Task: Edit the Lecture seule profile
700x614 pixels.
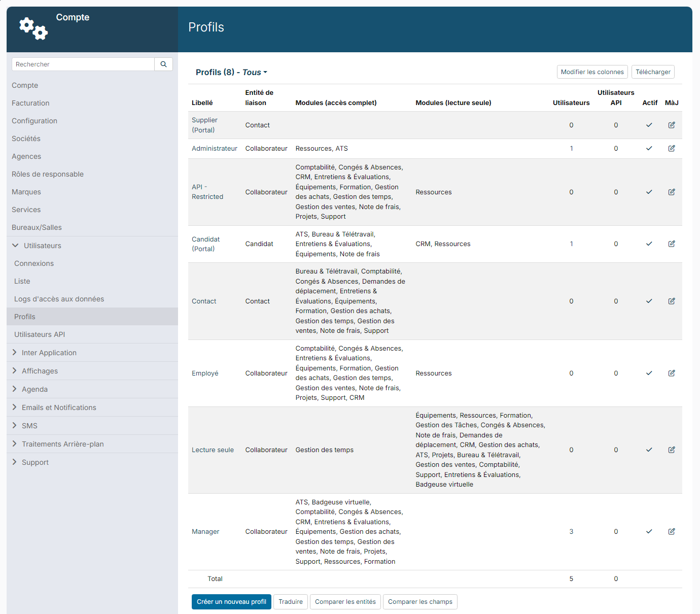Action: pos(672,450)
